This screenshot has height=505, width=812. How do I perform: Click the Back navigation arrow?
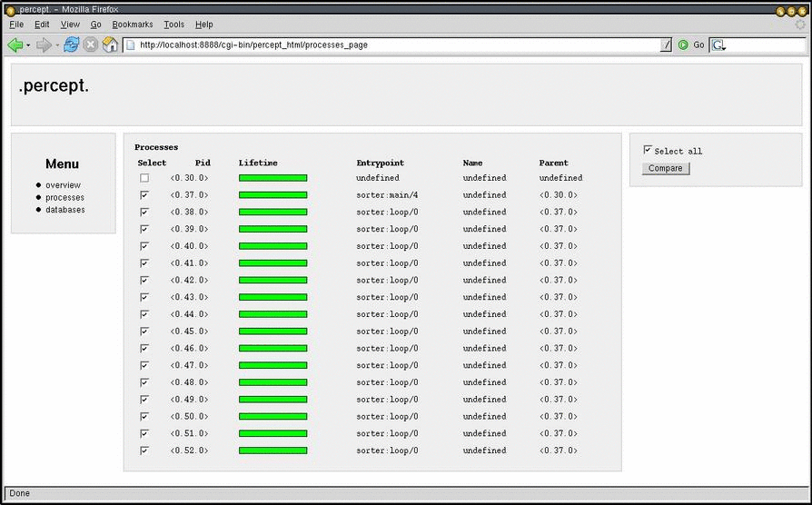15,45
